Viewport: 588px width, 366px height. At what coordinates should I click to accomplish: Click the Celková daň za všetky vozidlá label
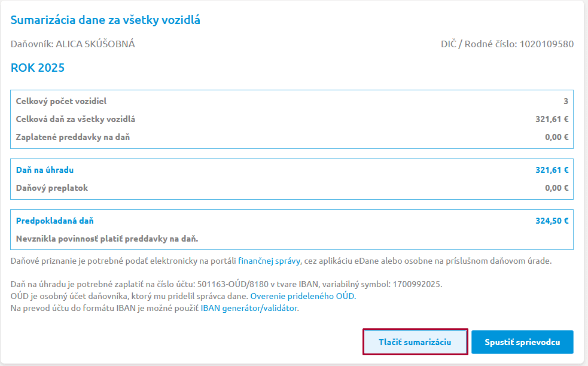click(x=75, y=119)
